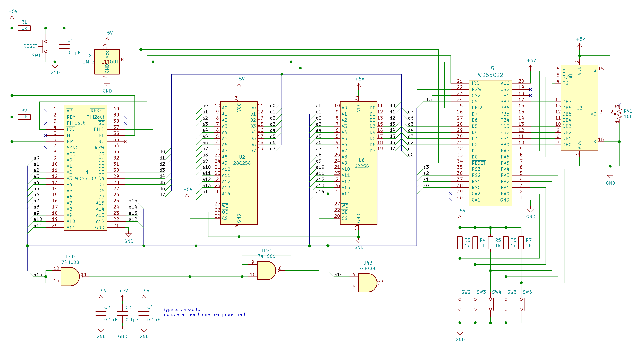Click resistor R1 1k symbol
The image size is (644, 351).
[24, 28]
